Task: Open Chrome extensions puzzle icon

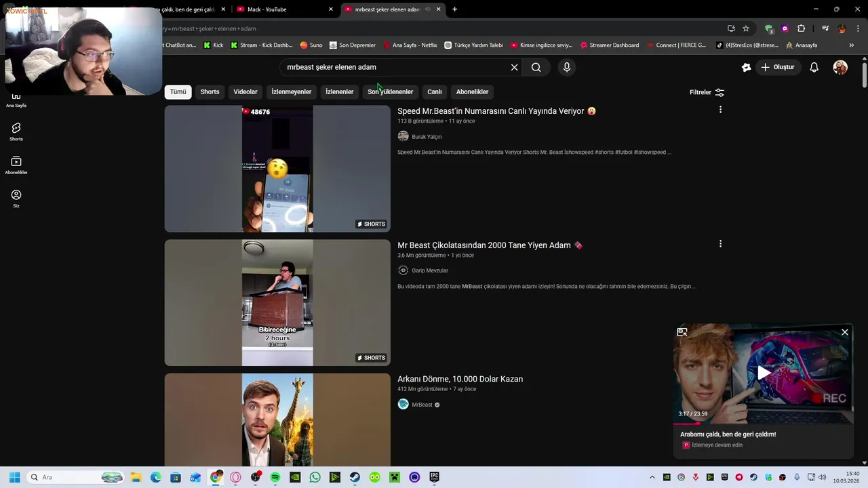Action: [801, 28]
